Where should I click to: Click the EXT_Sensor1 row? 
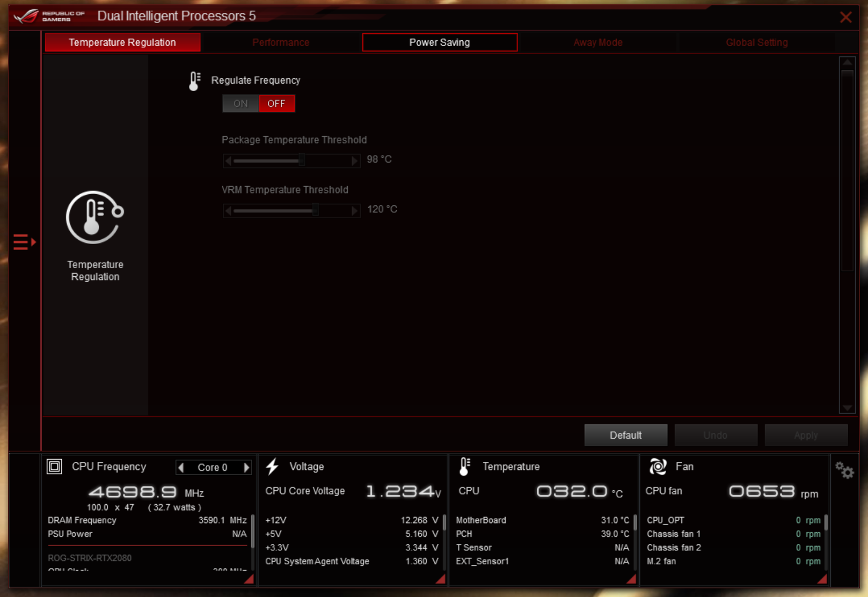(x=542, y=562)
